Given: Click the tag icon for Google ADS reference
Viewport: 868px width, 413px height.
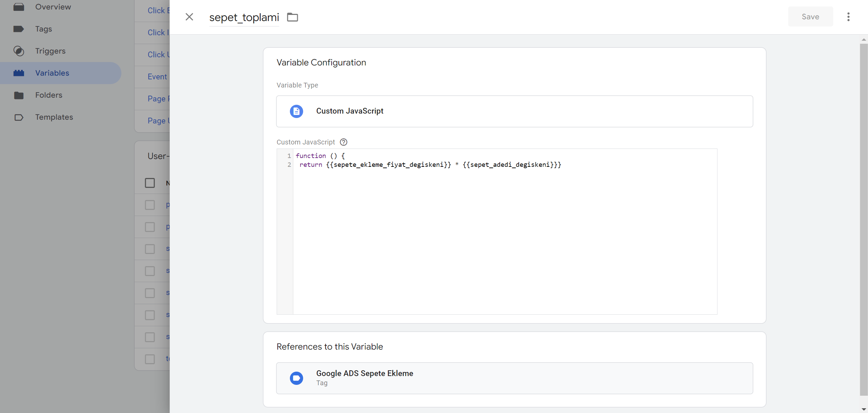Looking at the screenshot, I should (x=296, y=378).
